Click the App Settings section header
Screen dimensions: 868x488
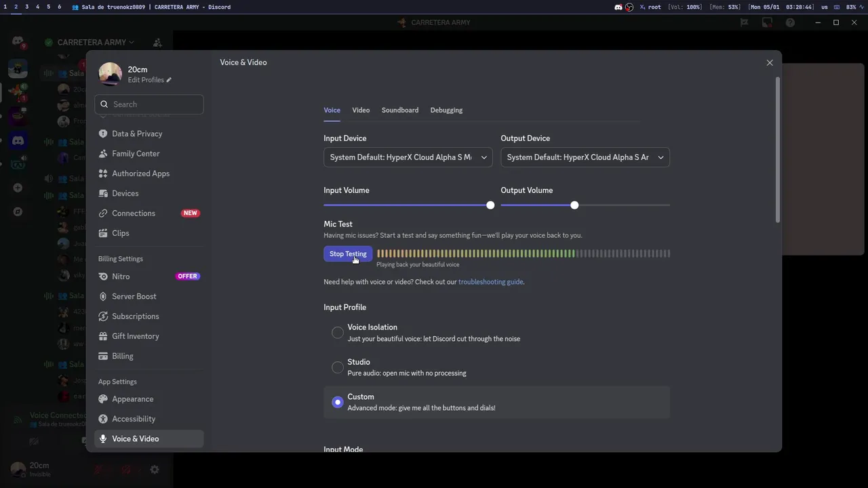(117, 382)
